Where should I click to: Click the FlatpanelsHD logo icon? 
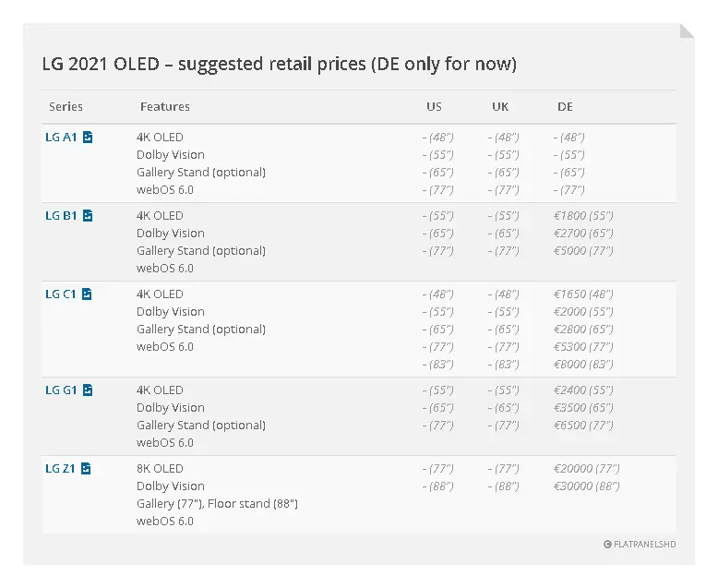coord(607,544)
